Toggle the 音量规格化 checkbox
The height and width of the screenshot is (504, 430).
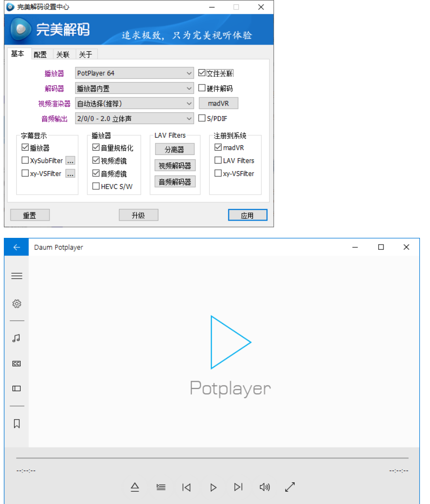click(x=96, y=148)
